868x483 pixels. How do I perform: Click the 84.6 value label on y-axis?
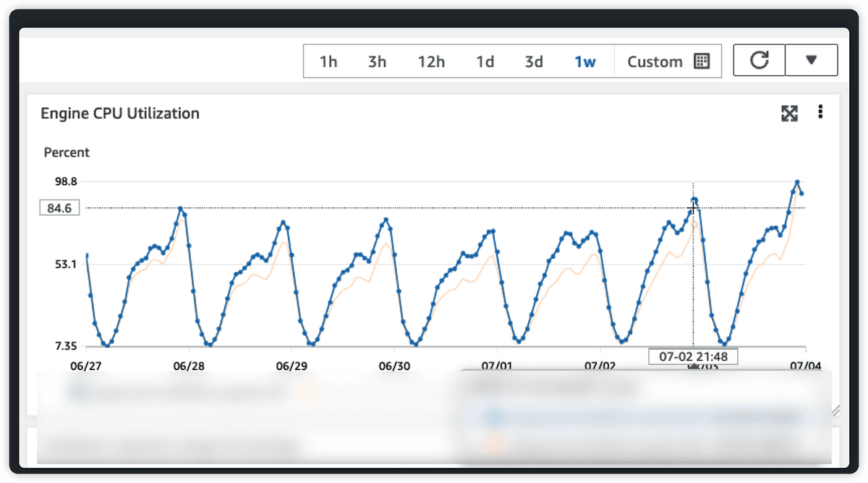(x=59, y=208)
